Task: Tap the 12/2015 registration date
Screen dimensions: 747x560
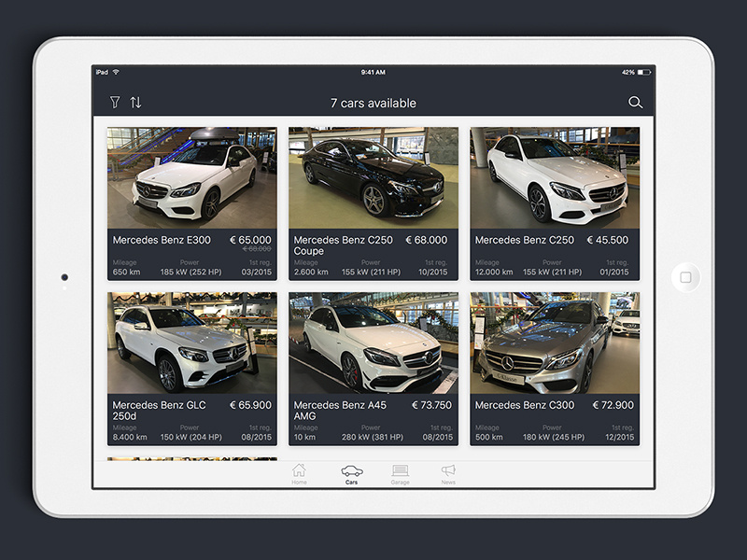Action: tap(619, 437)
